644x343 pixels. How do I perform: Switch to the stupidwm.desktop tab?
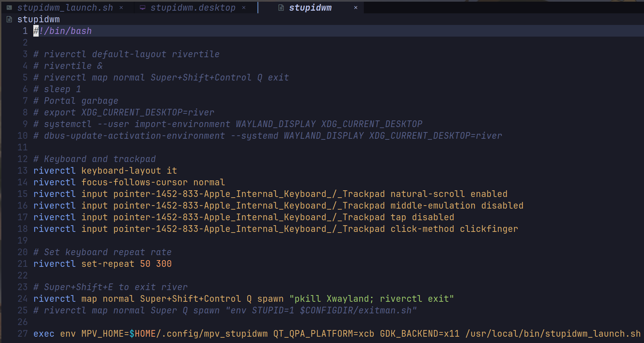(193, 8)
